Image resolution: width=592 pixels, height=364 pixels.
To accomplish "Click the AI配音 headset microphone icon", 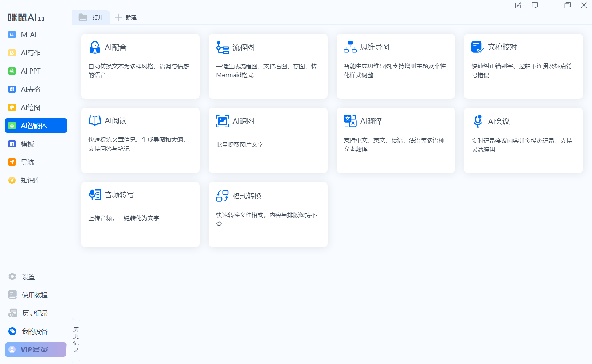I will coord(95,47).
